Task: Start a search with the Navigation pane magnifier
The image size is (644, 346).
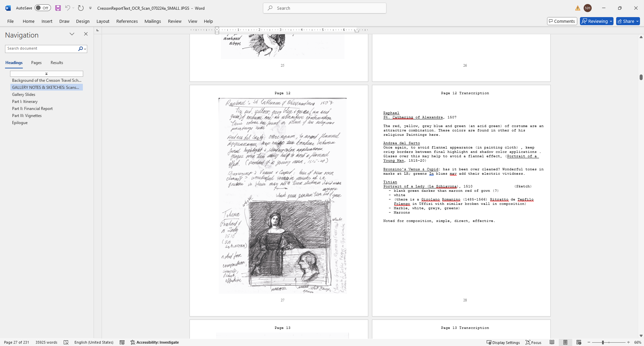Action: pos(80,48)
